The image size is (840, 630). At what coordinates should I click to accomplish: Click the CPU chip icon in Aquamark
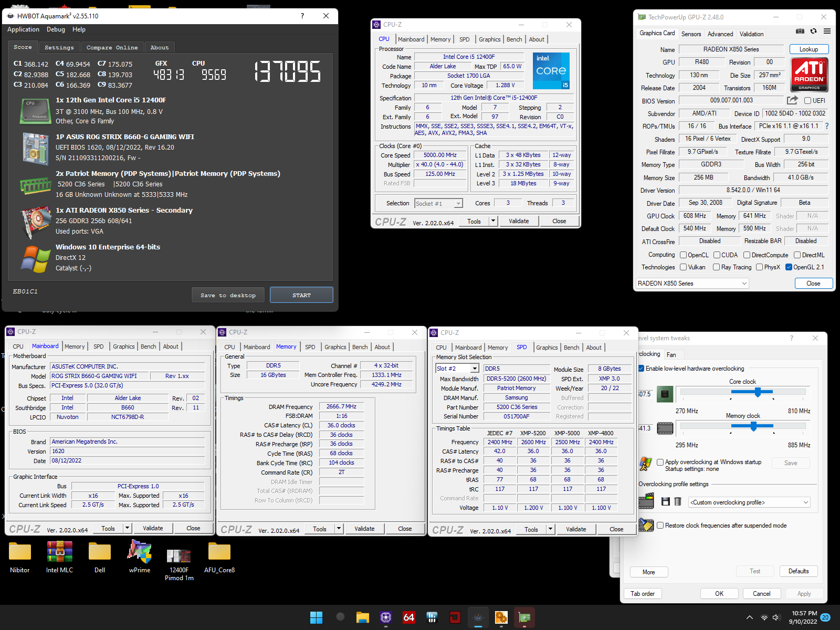coord(36,111)
